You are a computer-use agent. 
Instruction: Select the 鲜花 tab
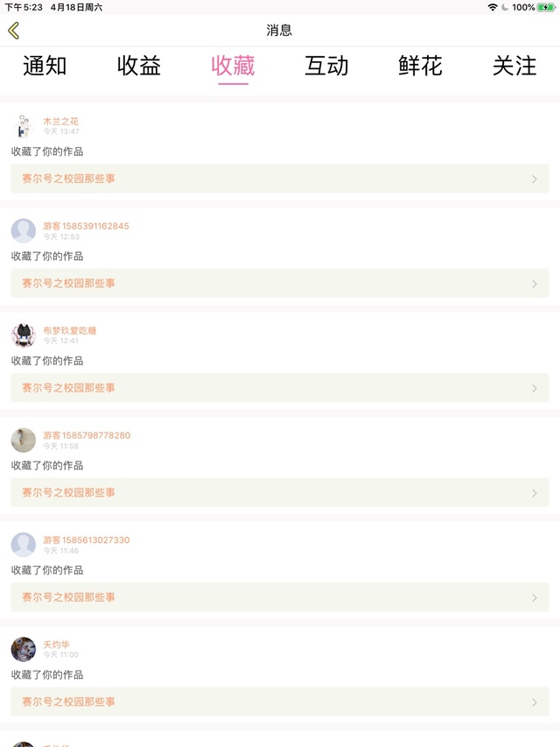coord(421,66)
